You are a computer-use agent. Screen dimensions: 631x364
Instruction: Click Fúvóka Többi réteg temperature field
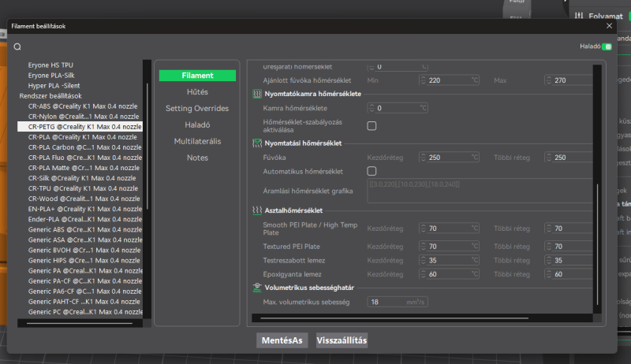point(569,158)
